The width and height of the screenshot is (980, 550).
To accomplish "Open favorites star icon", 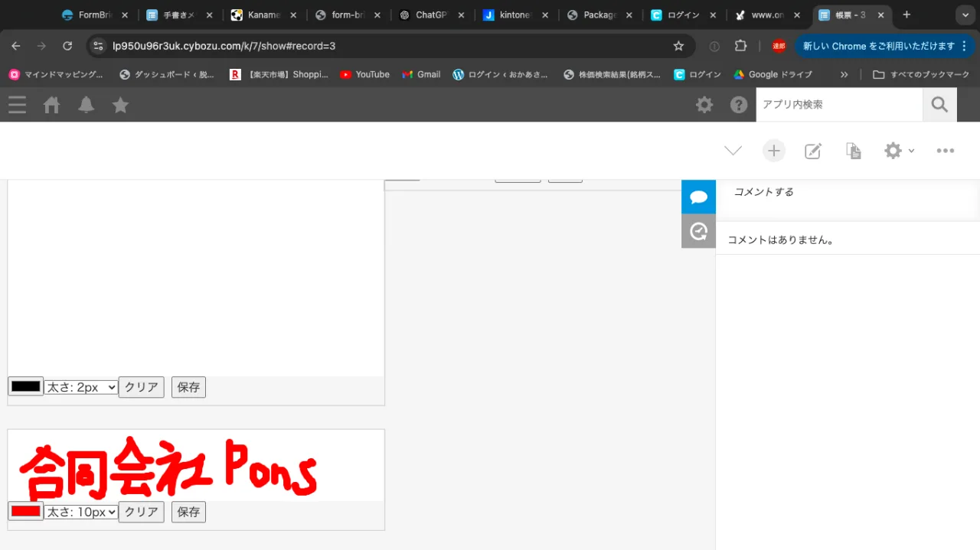I will coord(120,105).
